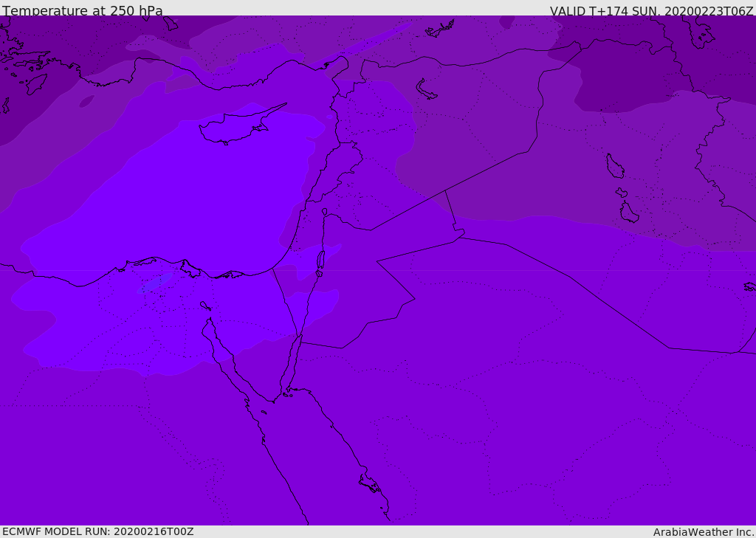Click the ArabiaWeather Inc. credit text
Viewport: 756px width, 538px height.
704,532
